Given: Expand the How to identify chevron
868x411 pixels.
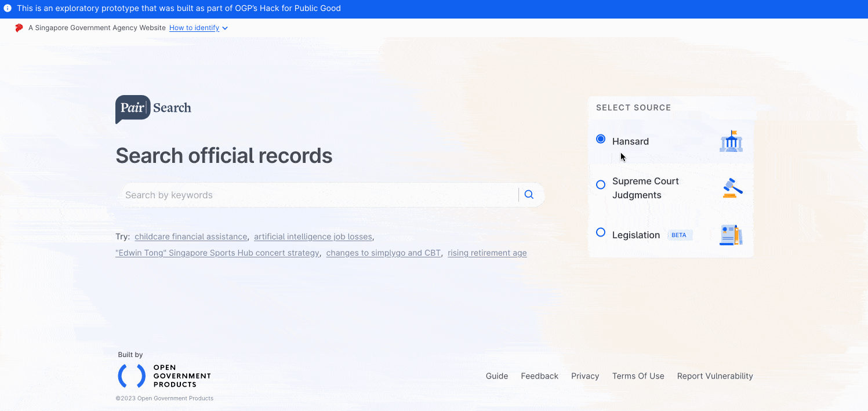Looking at the screenshot, I should point(225,28).
